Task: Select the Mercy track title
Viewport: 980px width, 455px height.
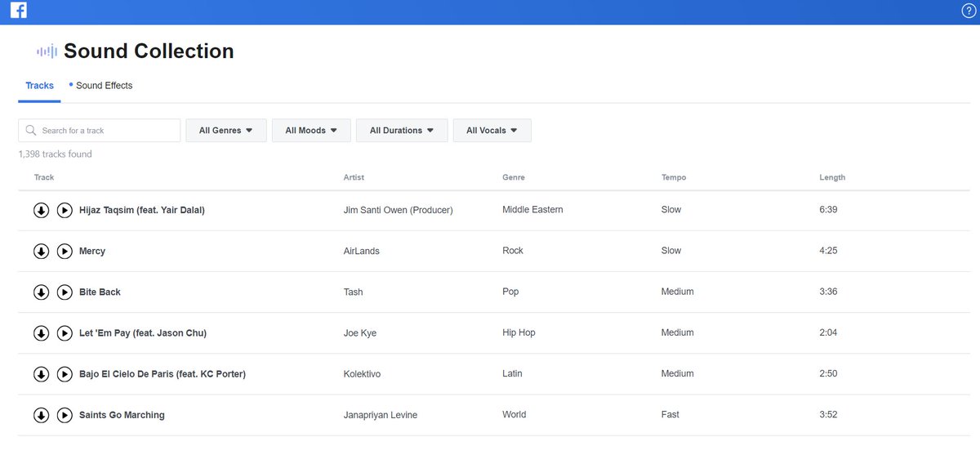Action: (92, 251)
